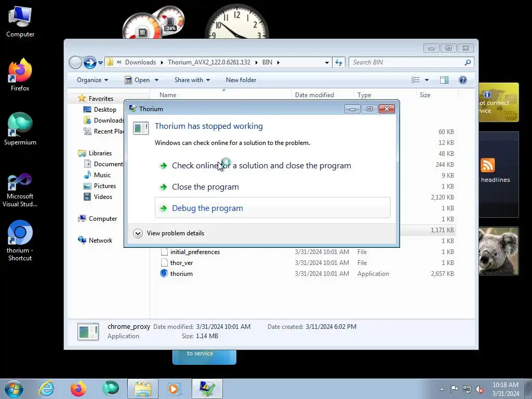Expand the address bar history dropdown
Screen dimensions: 532x399
pyautogui.click(x=327, y=62)
